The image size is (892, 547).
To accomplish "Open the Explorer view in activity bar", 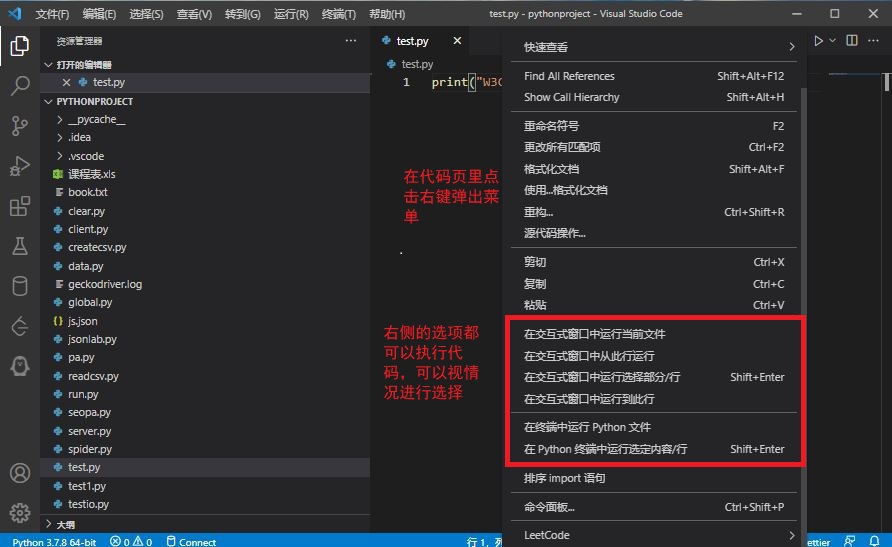I will [x=19, y=45].
